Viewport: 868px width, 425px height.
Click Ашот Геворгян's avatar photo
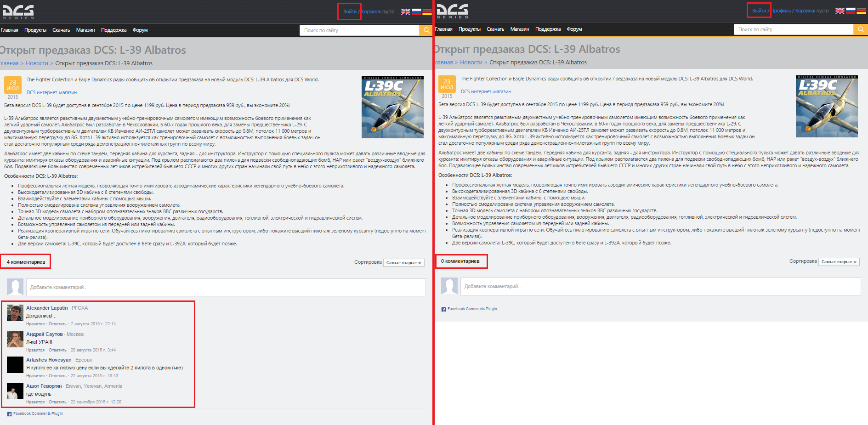15,391
